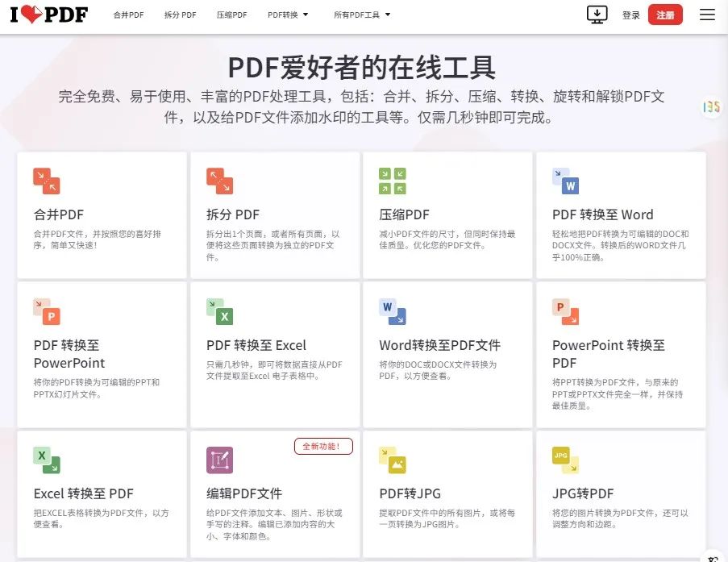Click the subtitle starting with 完全免费

pos(361,106)
